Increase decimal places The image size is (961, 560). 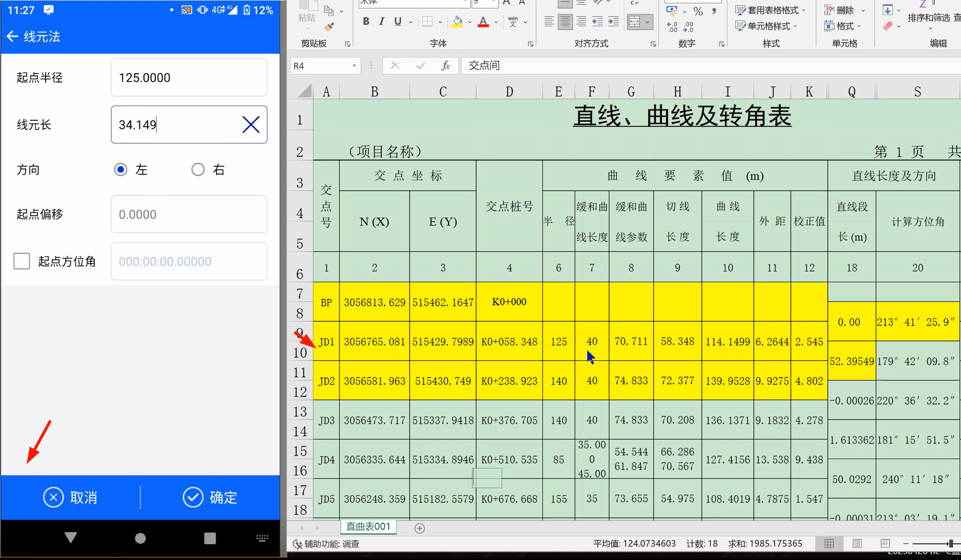click(x=672, y=27)
